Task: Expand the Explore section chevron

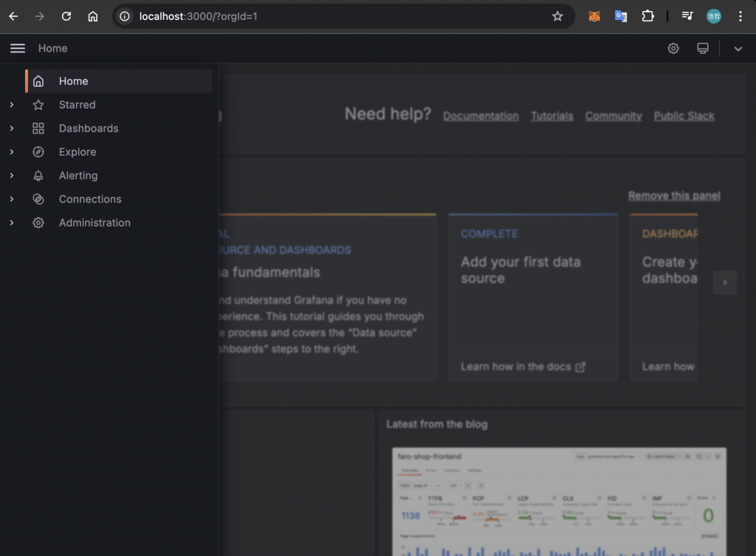Action: click(x=12, y=152)
